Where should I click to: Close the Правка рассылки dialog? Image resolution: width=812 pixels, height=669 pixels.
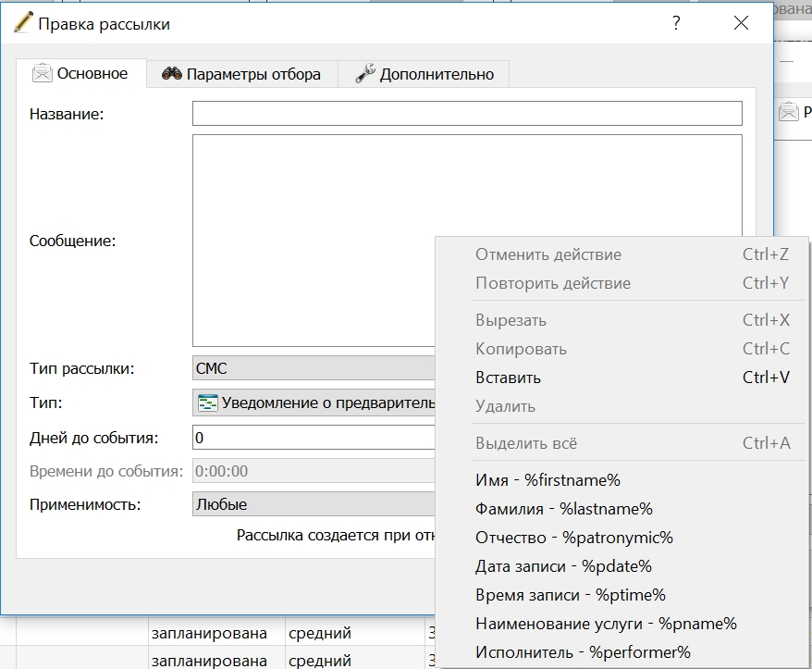[x=741, y=23]
